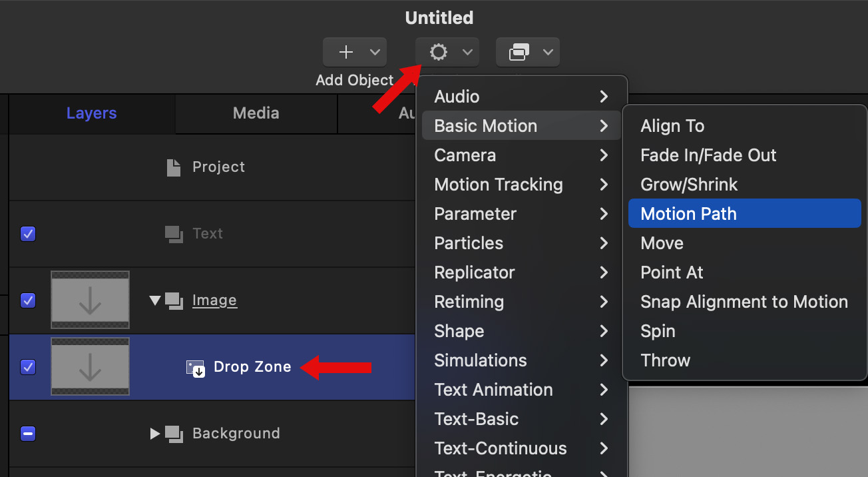Image resolution: width=868 pixels, height=477 pixels.
Task: Disable the Drop Zone layer checkbox
Action: point(28,367)
